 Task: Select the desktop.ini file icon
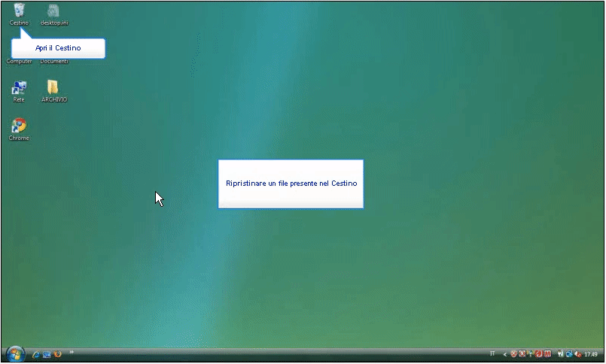(x=52, y=11)
